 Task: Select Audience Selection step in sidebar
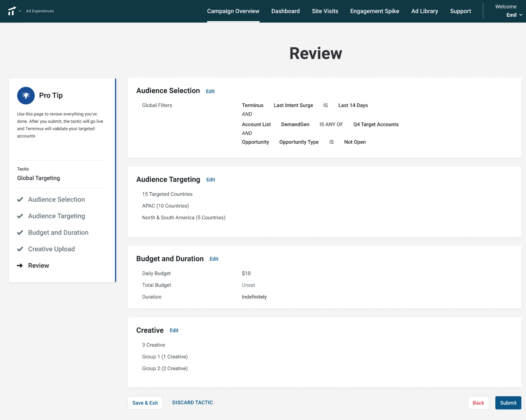(57, 200)
